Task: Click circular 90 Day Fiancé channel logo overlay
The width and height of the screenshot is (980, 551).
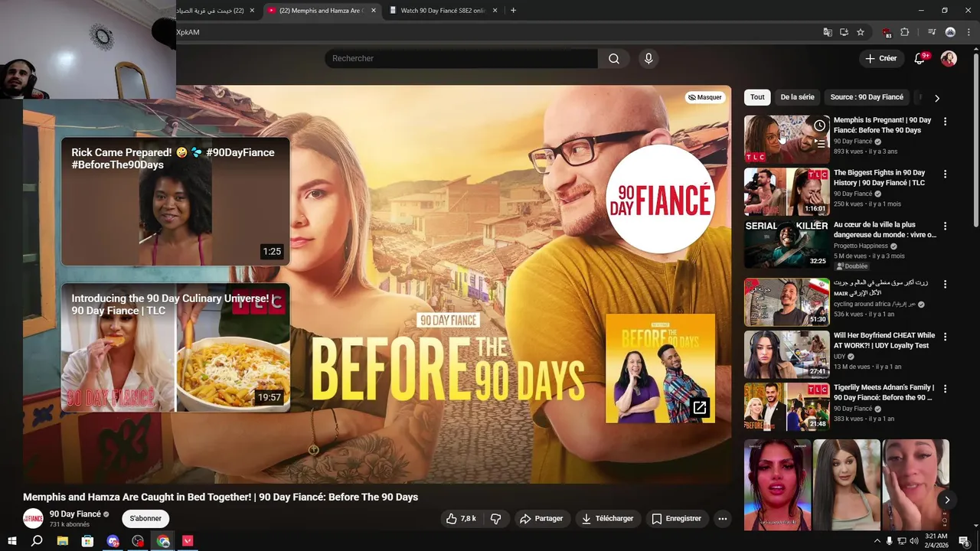Action: [660, 200]
